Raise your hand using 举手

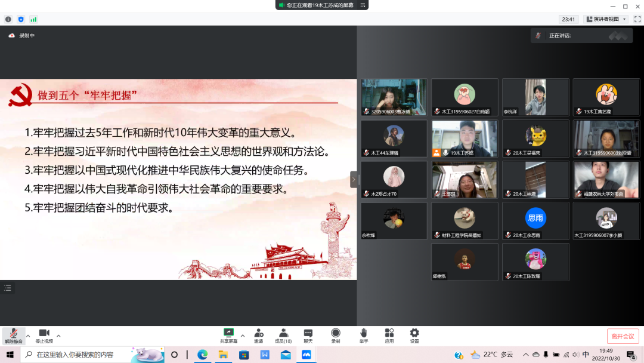[364, 335]
